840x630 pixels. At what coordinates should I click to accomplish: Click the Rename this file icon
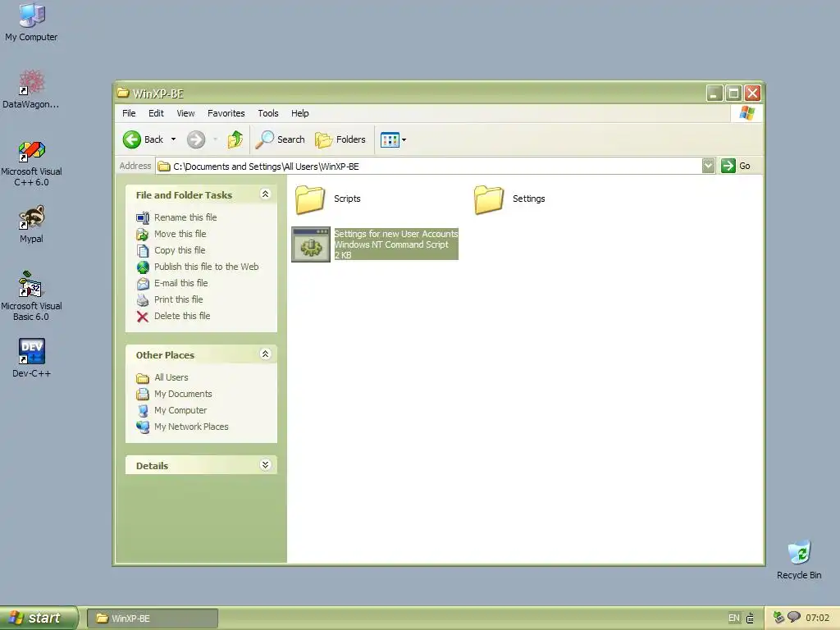[x=143, y=217]
